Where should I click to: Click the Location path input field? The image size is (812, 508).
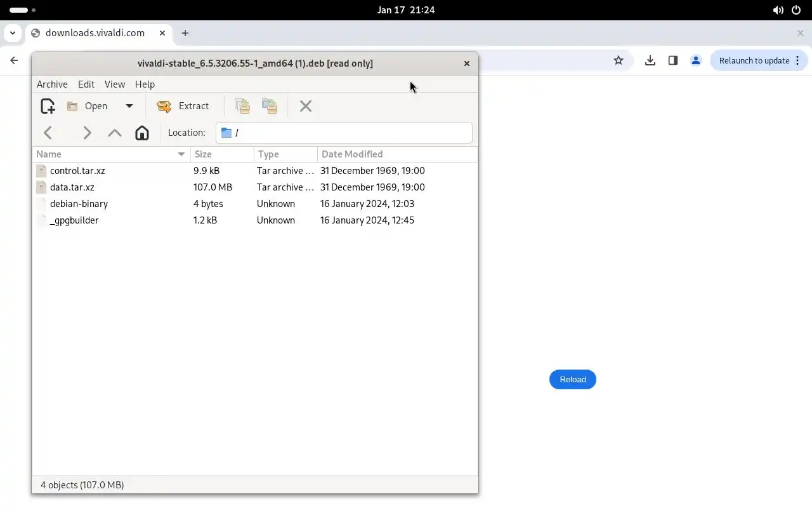pyautogui.click(x=344, y=133)
